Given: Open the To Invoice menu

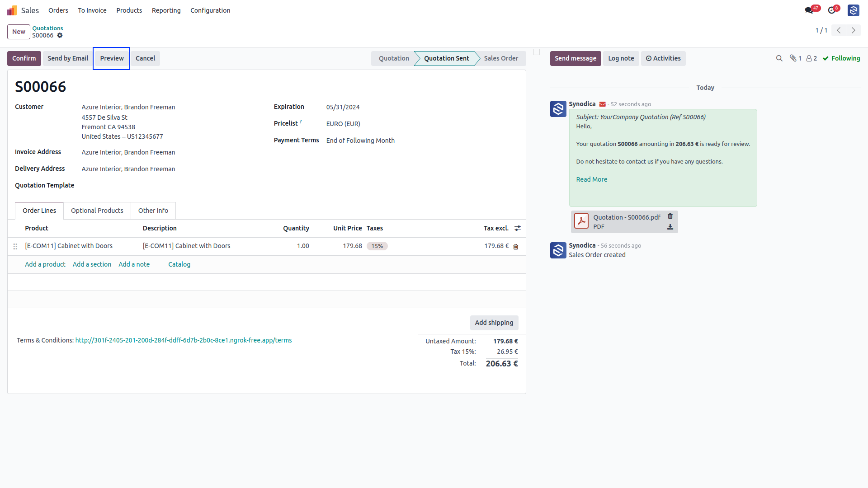Looking at the screenshot, I should pos(92,10).
